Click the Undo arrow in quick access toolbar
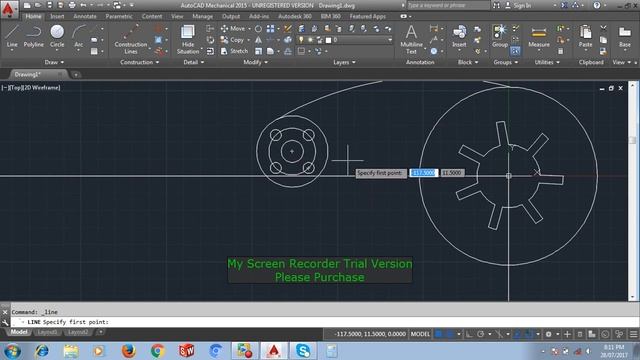The height and width of the screenshot is (360, 640). pyautogui.click(x=84, y=5)
